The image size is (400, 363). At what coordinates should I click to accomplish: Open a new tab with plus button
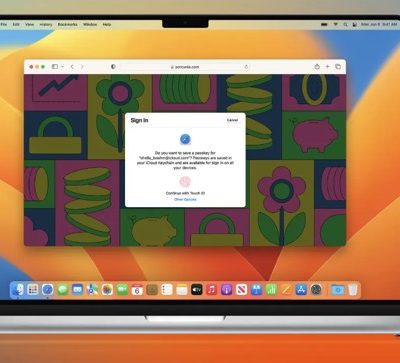[327, 67]
